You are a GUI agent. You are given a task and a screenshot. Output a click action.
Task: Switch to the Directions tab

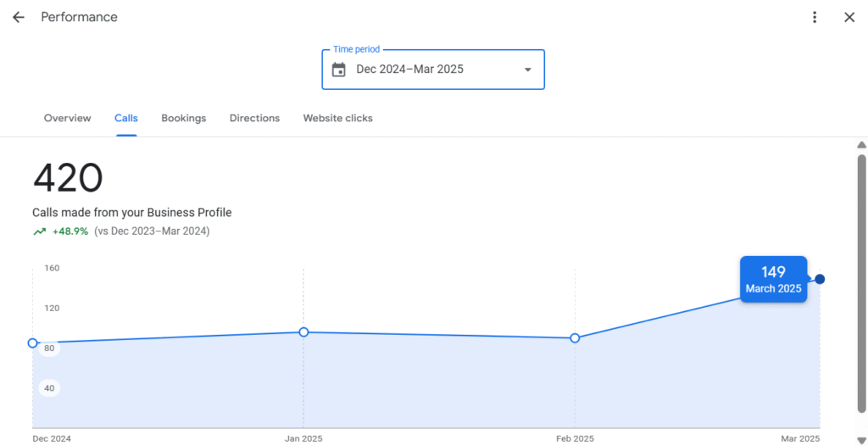pos(254,118)
